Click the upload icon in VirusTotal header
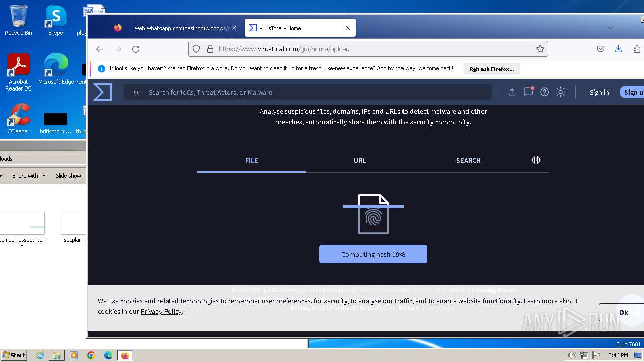 tap(512, 92)
